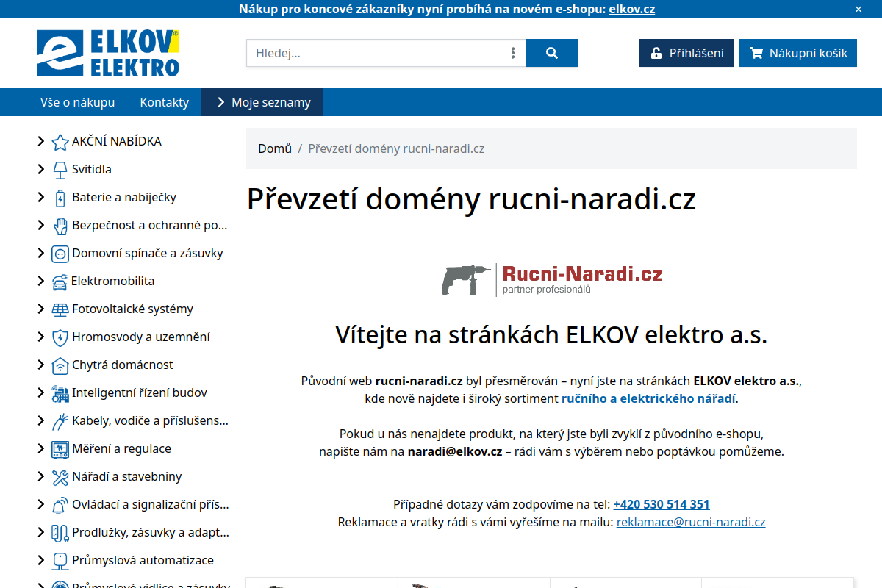The image size is (882, 588).
Task: Click the building icon beside Inteligentní řízení budov
Action: tap(60, 393)
